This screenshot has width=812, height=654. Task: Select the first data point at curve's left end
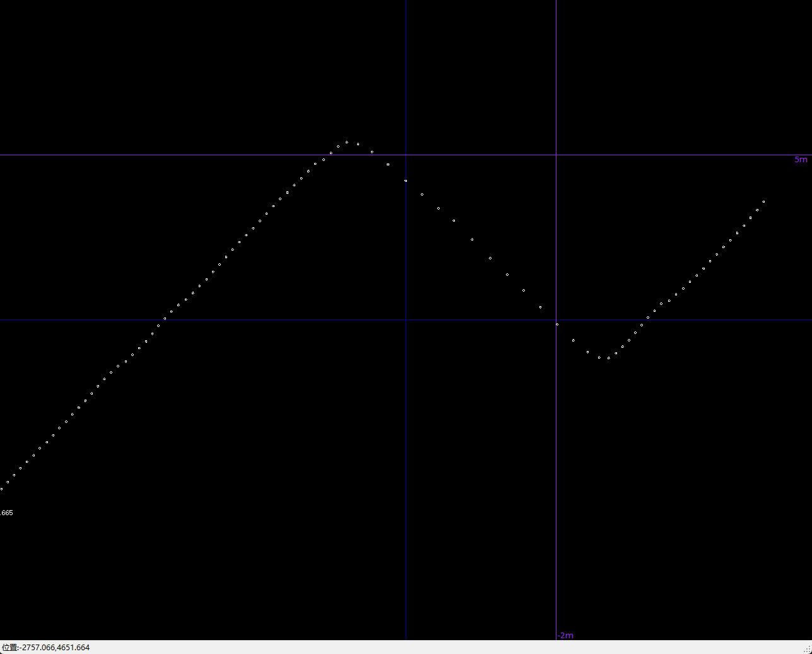point(1,489)
